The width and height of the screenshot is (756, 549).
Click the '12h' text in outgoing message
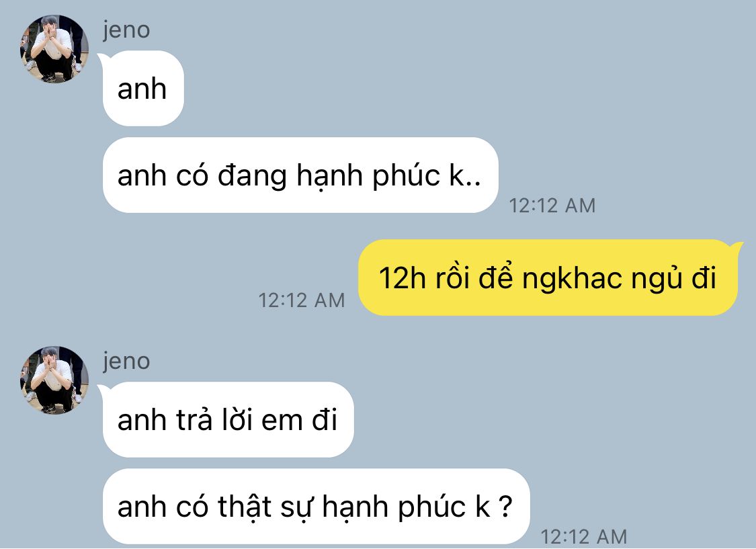(x=403, y=278)
